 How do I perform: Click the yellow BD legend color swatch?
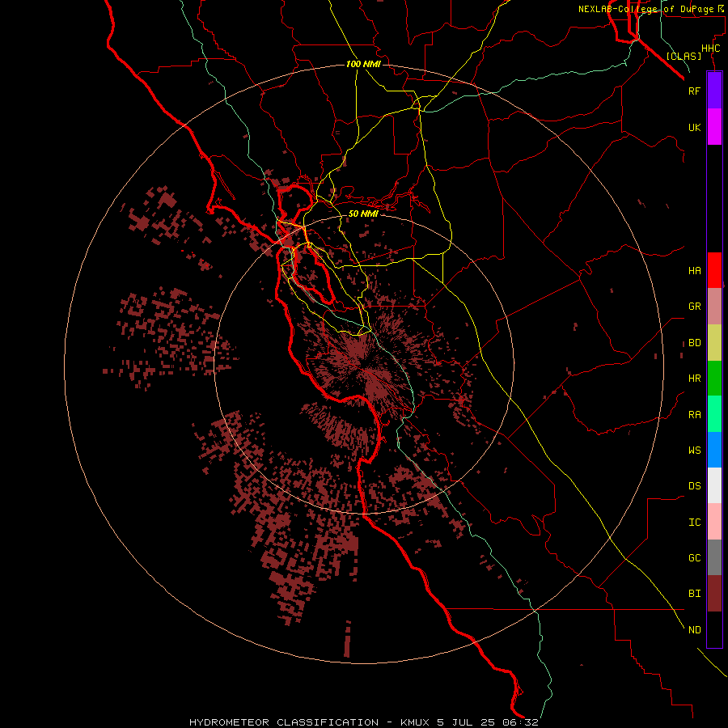[x=714, y=343]
